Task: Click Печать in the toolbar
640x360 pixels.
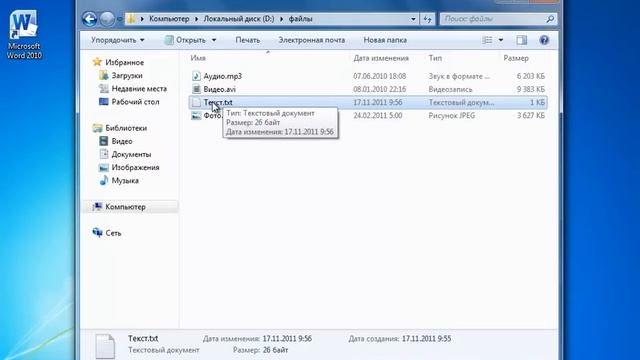Action: [x=247, y=40]
